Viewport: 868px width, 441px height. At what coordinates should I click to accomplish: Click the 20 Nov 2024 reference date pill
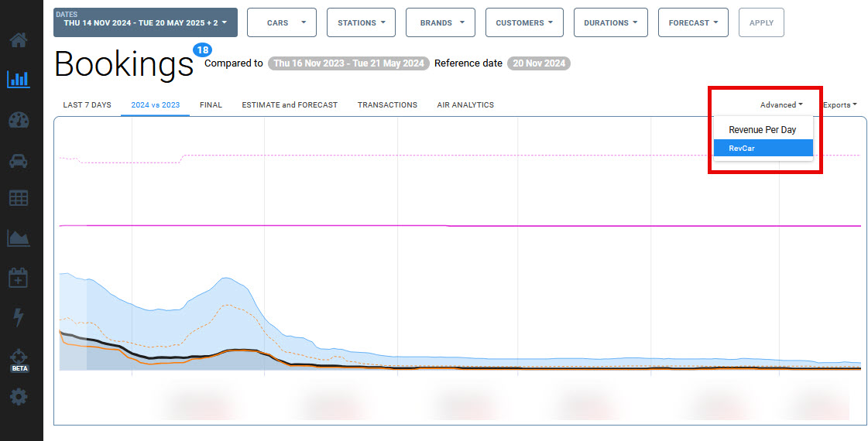tap(539, 63)
